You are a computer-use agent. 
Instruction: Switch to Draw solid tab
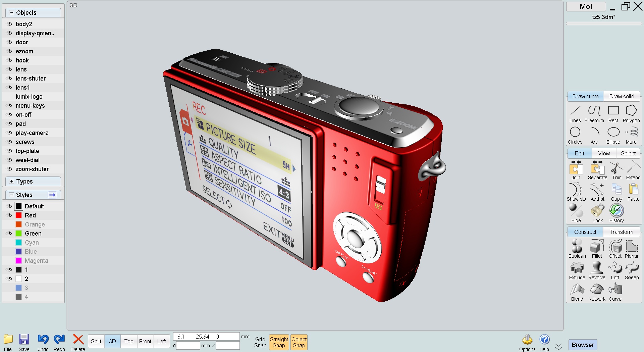tap(622, 96)
